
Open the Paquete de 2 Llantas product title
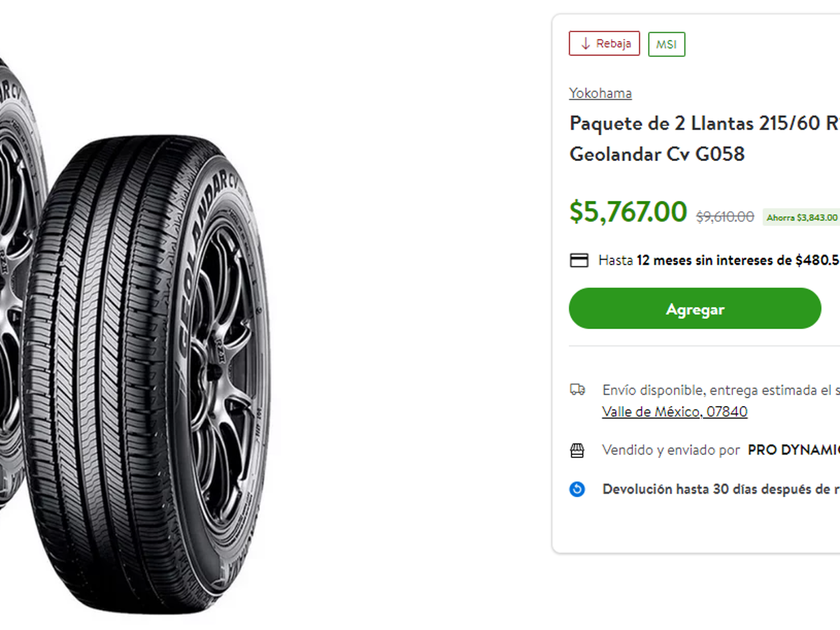tap(693, 138)
